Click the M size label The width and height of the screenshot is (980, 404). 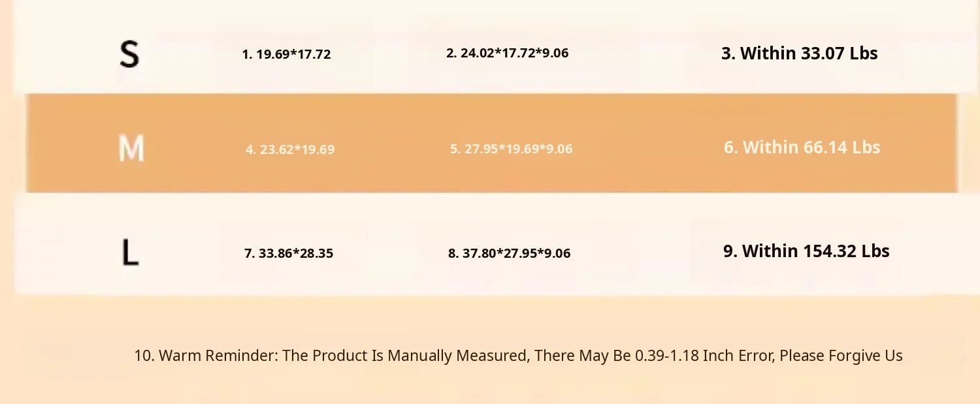pyautogui.click(x=131, y=149)
